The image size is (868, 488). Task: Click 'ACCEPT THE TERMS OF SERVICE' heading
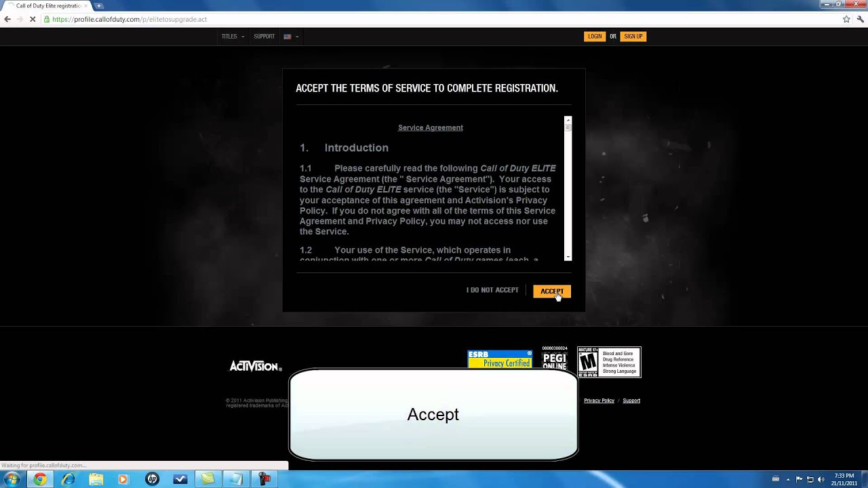pos(427,88)
